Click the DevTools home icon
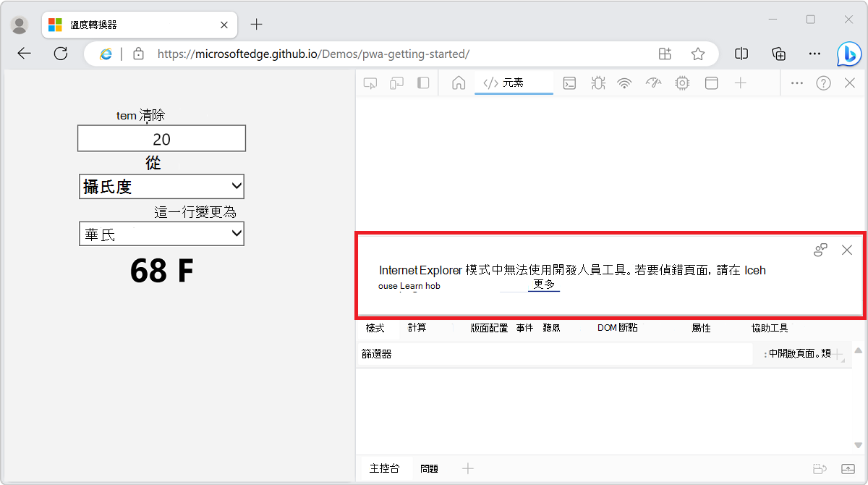 coord(459,83)
